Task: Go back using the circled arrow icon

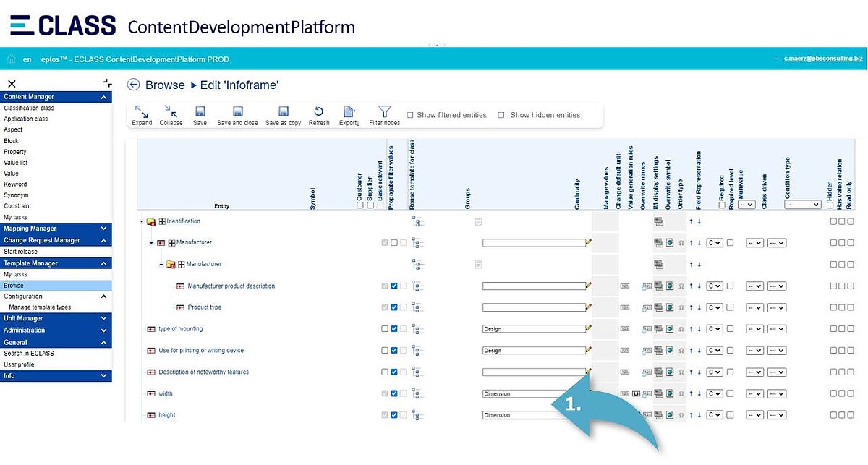Action: (133, 85)
